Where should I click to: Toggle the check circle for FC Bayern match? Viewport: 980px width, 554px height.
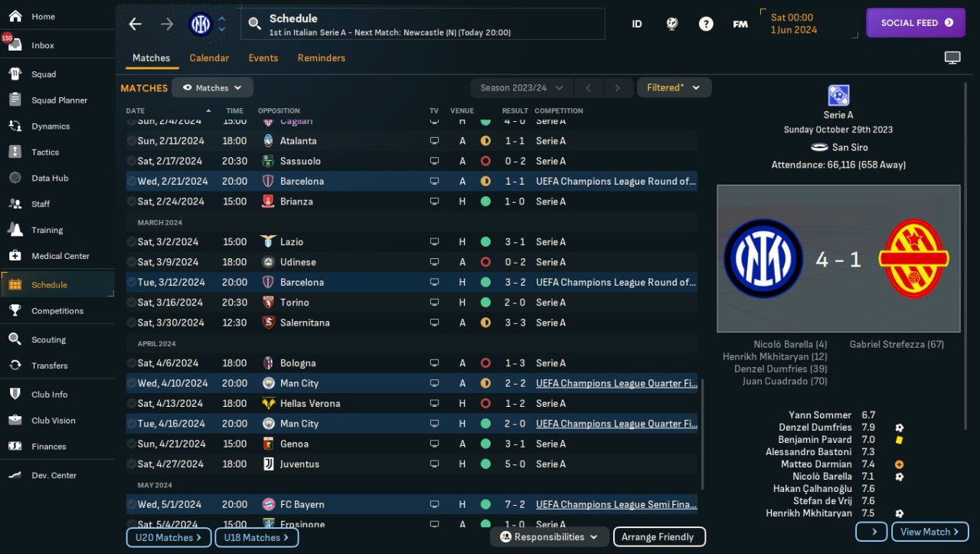point(131,504)
